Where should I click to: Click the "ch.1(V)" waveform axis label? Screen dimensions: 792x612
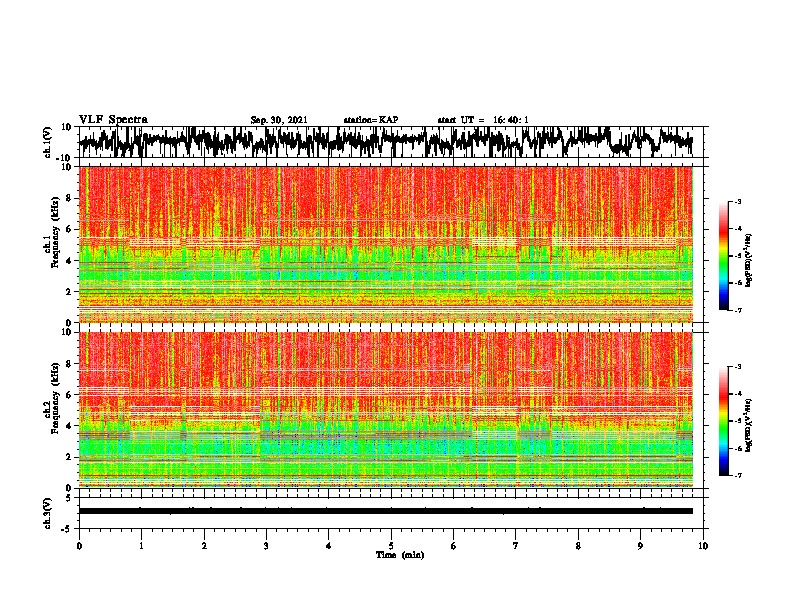point(48,142)
